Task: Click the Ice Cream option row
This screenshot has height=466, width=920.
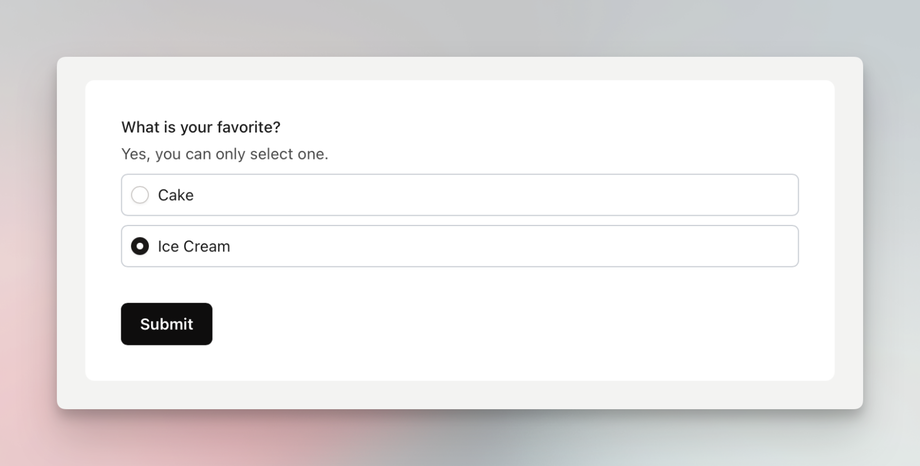Action: coord(459,246)
